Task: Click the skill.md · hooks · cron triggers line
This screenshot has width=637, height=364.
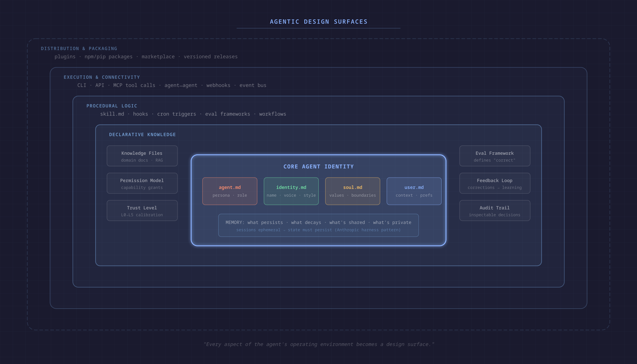Action: 193,114
